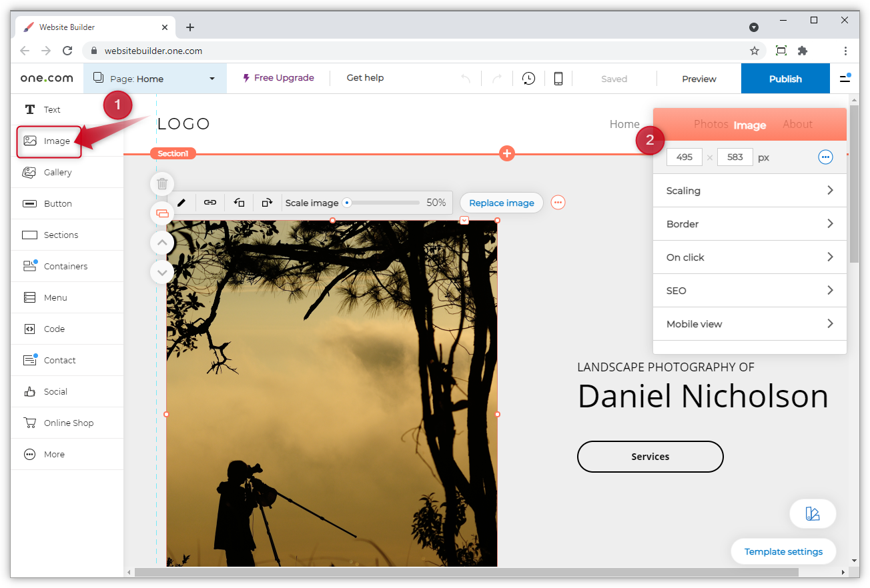Open Chrome profile dropdown arrow in tab bar
Viewport: 870px width, 588px height.
pyautogui.click(x=754, y=27)
